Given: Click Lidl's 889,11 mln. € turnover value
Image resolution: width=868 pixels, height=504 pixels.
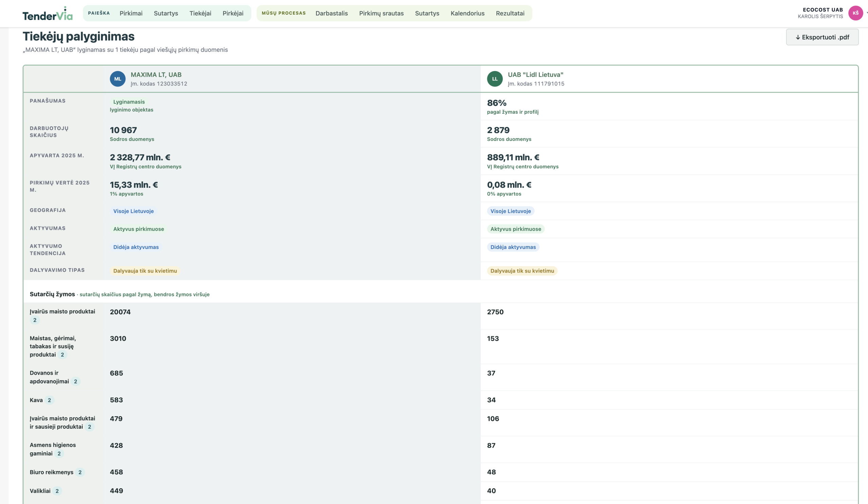Looking at the screenshot, I should click(x=513, y=157).
